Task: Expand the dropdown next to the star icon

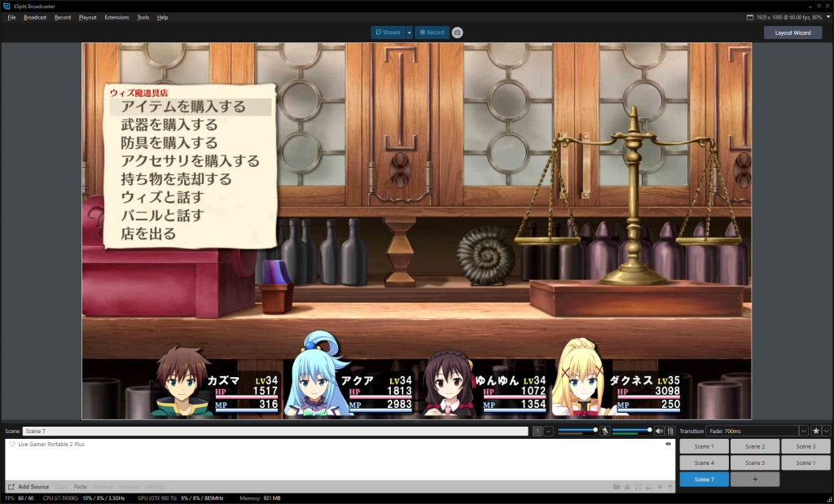Action: pyautogui.click(x=826, y=432)
